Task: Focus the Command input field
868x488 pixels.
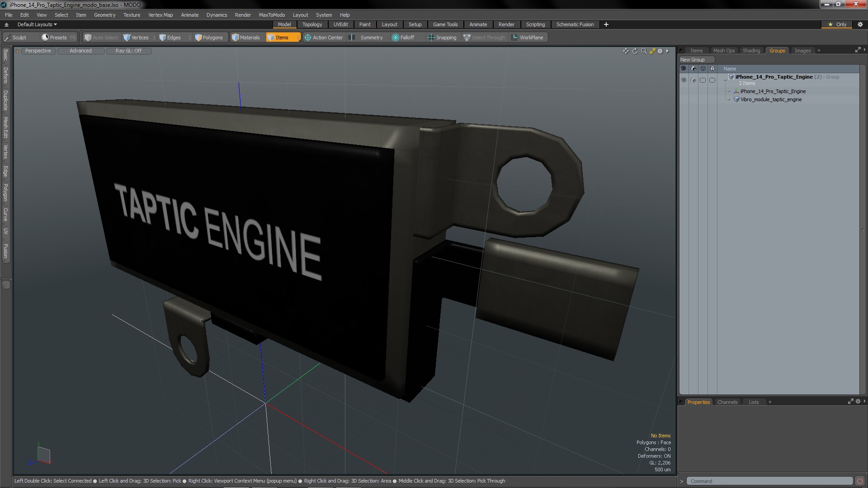Action: click(x=769, y=481)
